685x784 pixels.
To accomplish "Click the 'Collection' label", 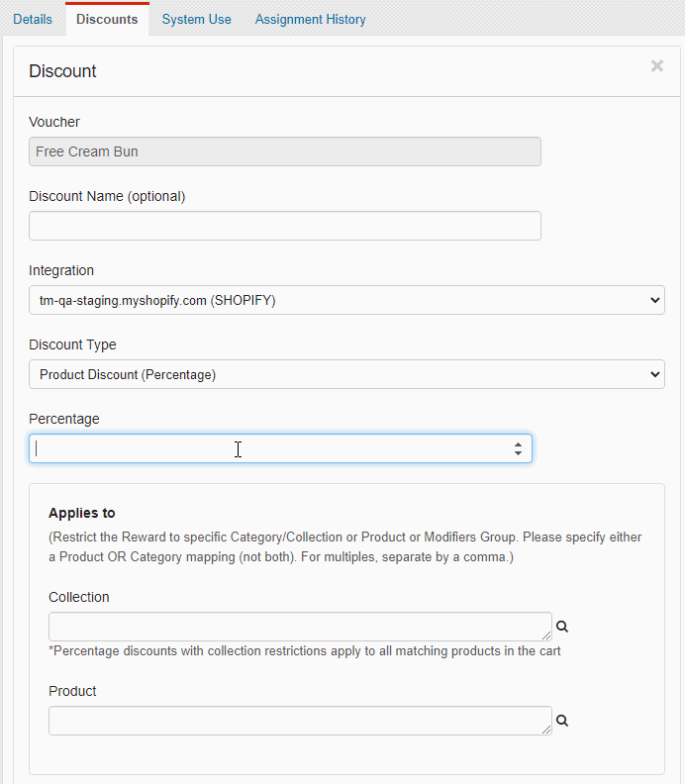I will [x=79, y=597].
